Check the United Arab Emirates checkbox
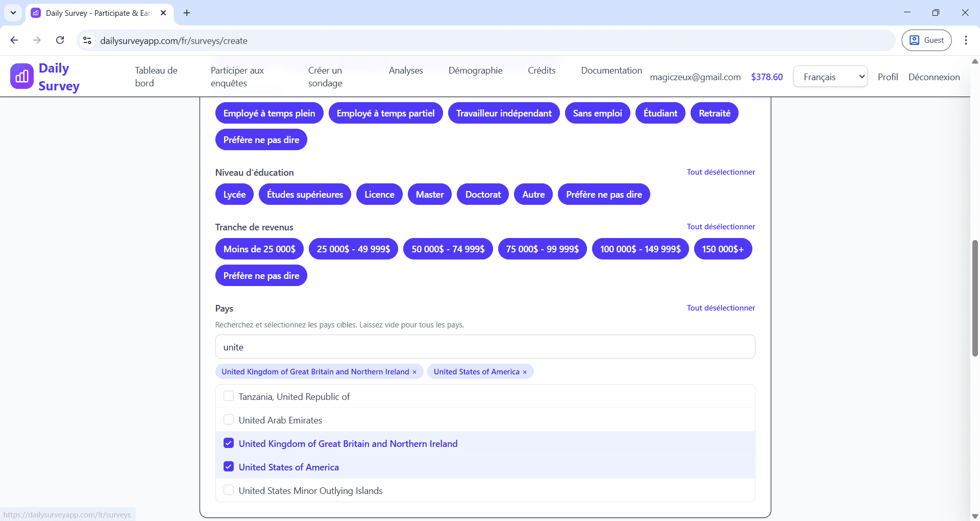Screen dimensions: 980x521 [x=229, y=420]
